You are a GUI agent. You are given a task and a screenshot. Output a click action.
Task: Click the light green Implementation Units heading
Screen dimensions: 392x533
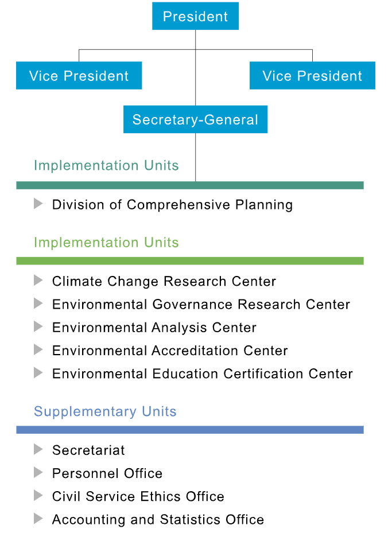point(106,242)
